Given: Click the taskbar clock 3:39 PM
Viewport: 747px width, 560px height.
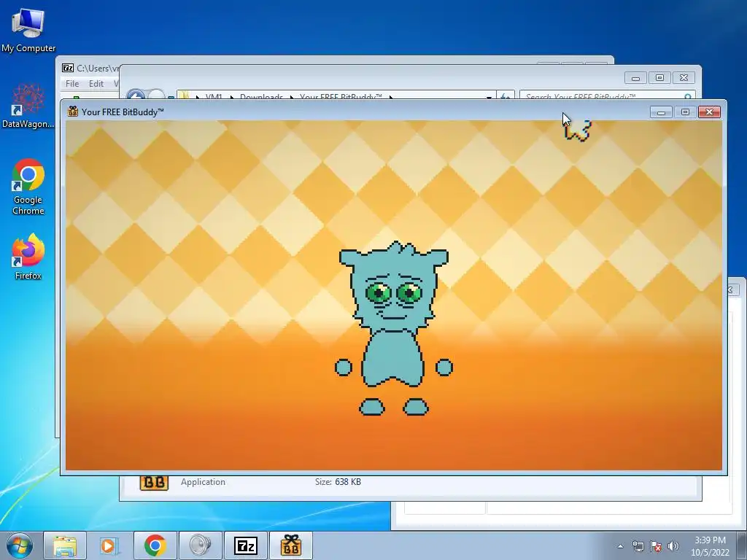Looking at the screenshot, I should (710, 540).
